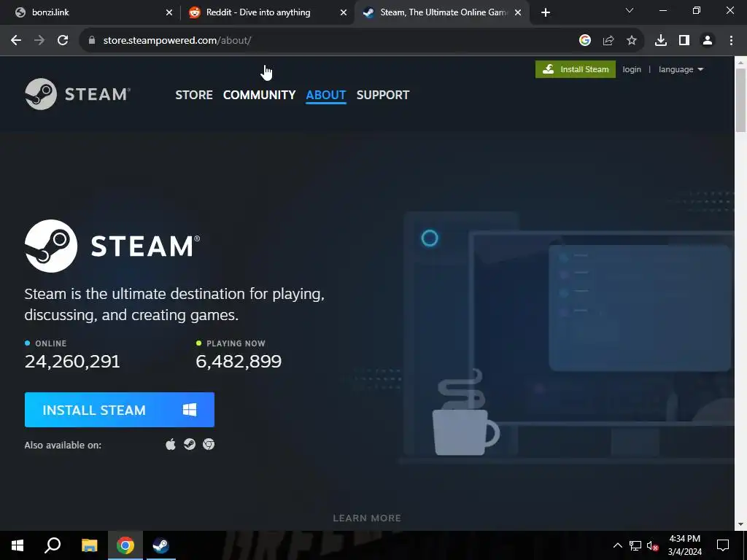
Task: Go forward with the browser forward arrow
Action: tap(39, 41)
